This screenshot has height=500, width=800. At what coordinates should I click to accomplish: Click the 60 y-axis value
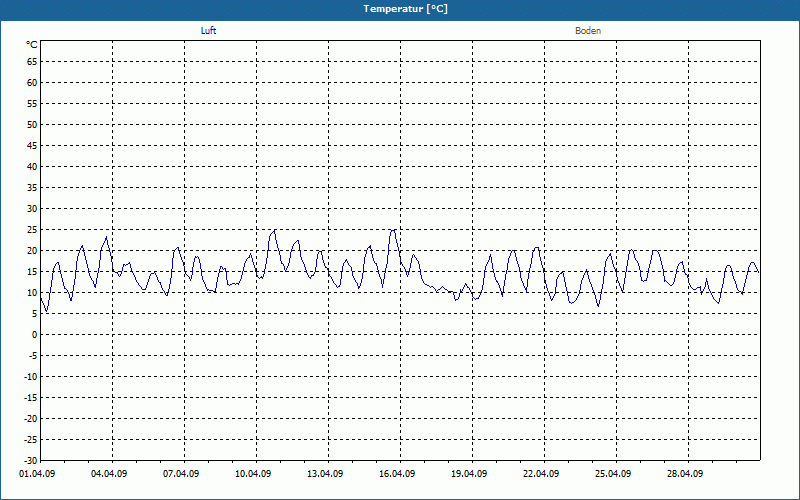[32, 82]
